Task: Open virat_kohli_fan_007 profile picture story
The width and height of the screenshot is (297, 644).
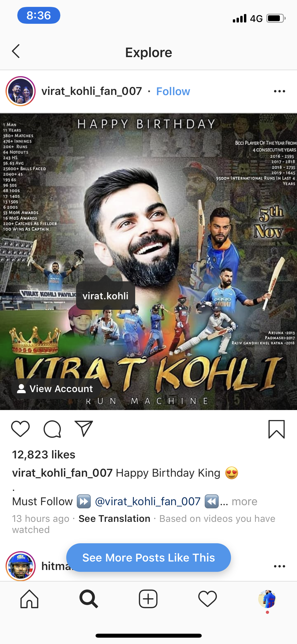Action: tap(21, 91)
